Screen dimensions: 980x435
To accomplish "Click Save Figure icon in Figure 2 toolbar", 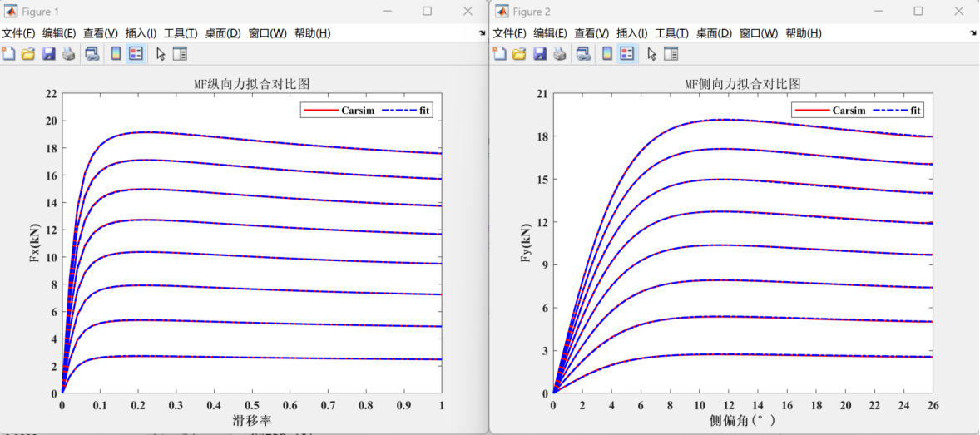I will pos(540,54).
